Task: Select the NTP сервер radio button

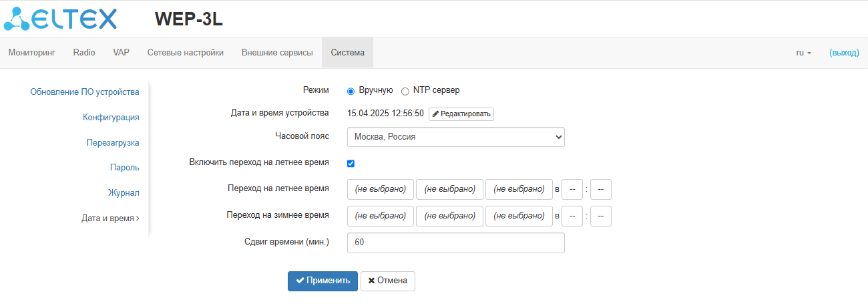Action: point(405,91)
